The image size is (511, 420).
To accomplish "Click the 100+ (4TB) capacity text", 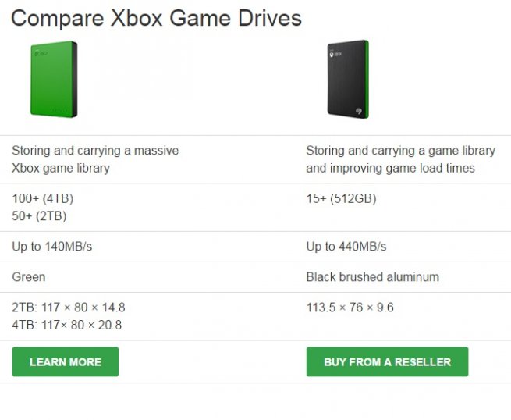I will click(x=43, y=198).
